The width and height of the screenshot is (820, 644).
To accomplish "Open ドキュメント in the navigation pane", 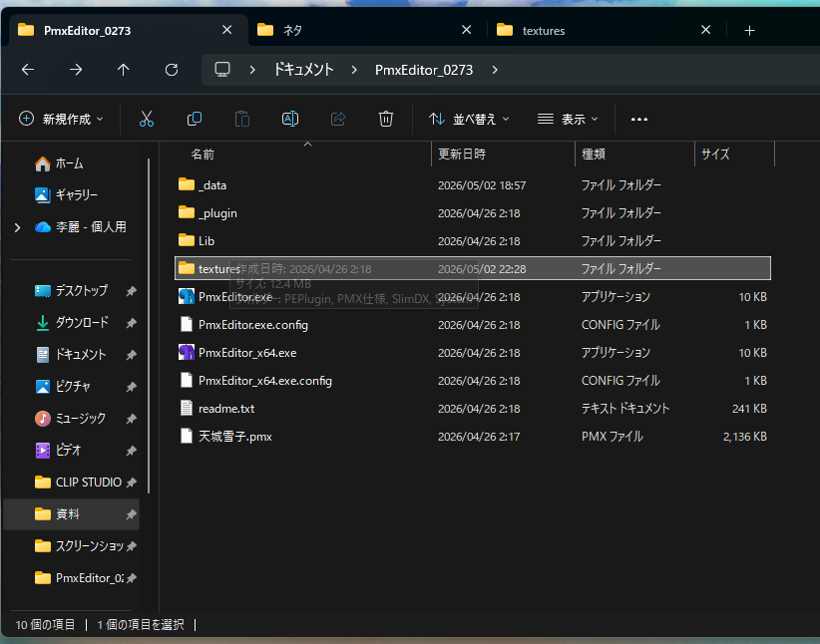I will [x=73, y=355].
